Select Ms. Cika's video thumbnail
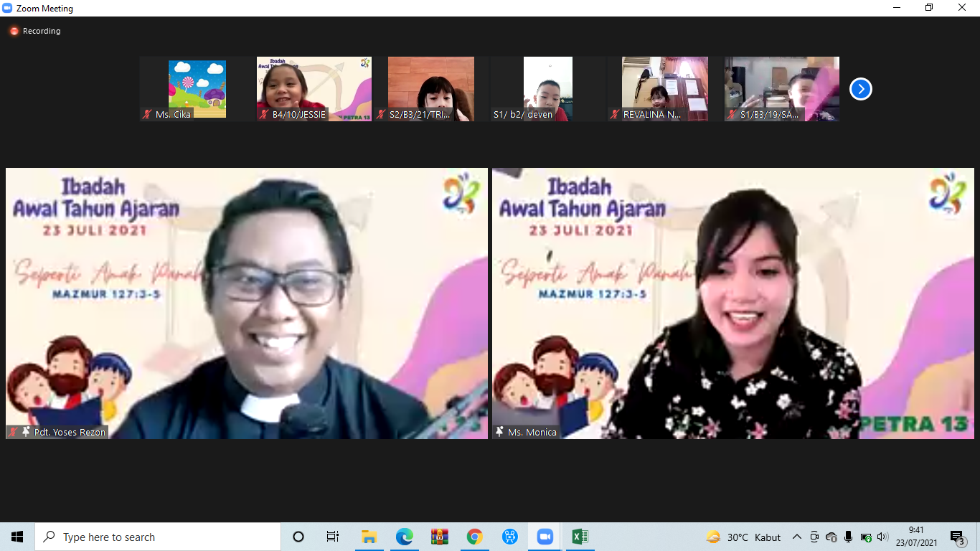This screenshot has width=980, height=551. coord(197,88)
